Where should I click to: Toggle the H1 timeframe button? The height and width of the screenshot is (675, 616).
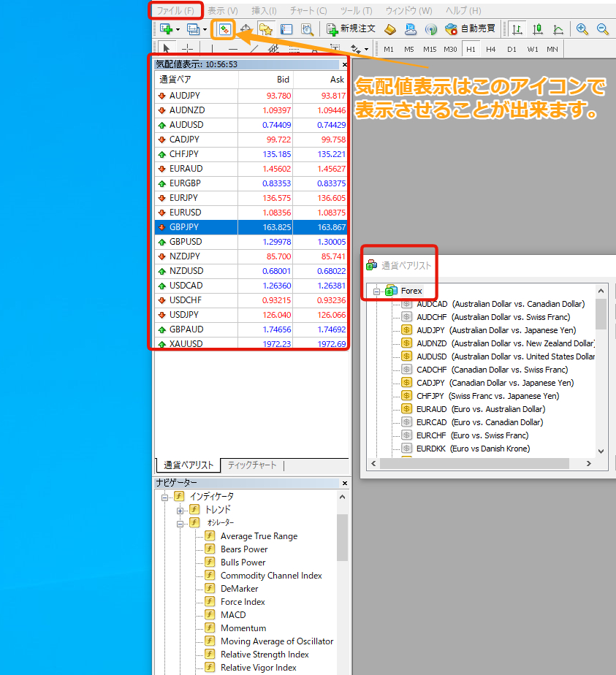click(471, 50)
